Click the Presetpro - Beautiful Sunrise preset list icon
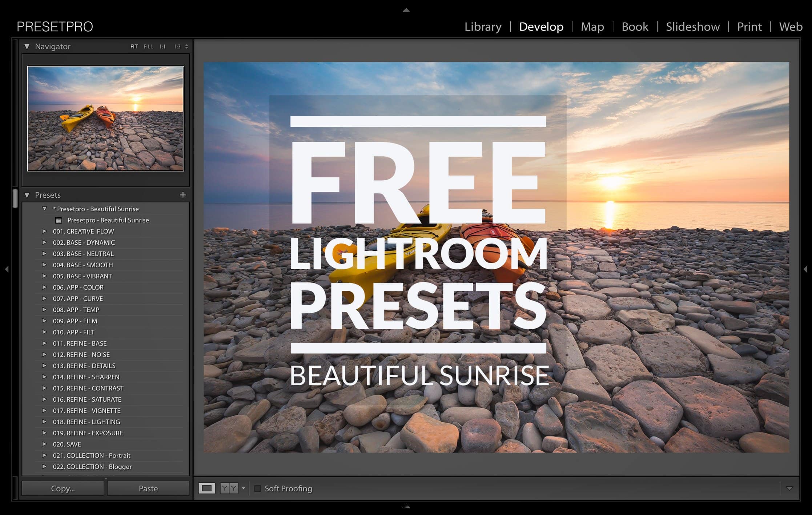Viewport: 812px width, 515px height. (58, 220)
